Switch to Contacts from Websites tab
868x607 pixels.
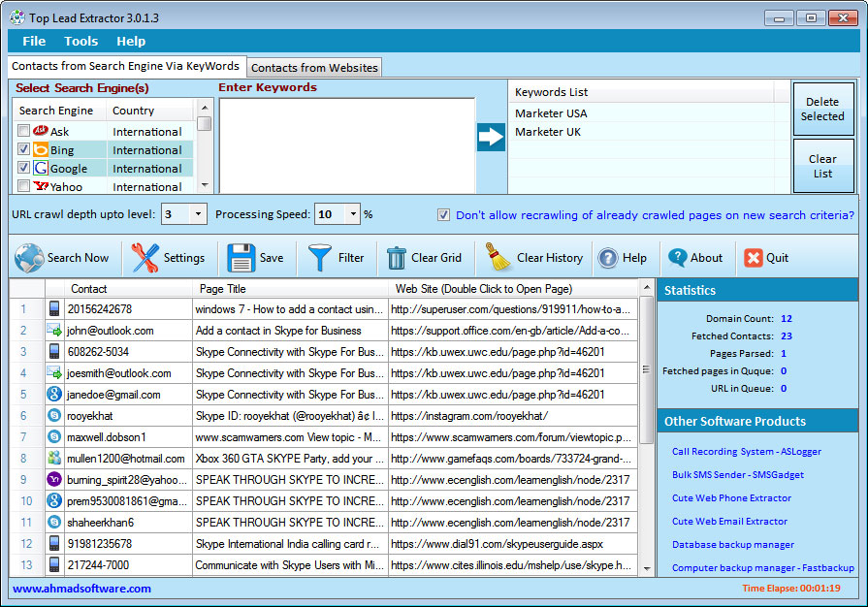coord(314,67)
